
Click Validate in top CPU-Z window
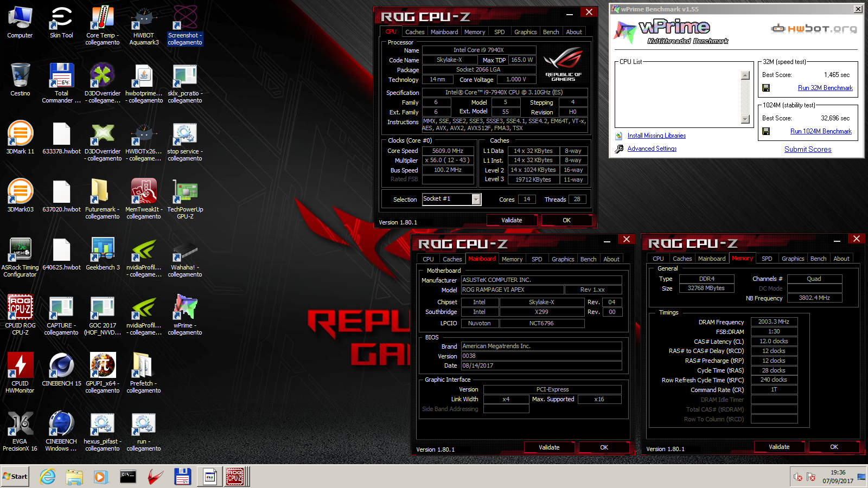[x=512, y=220]
